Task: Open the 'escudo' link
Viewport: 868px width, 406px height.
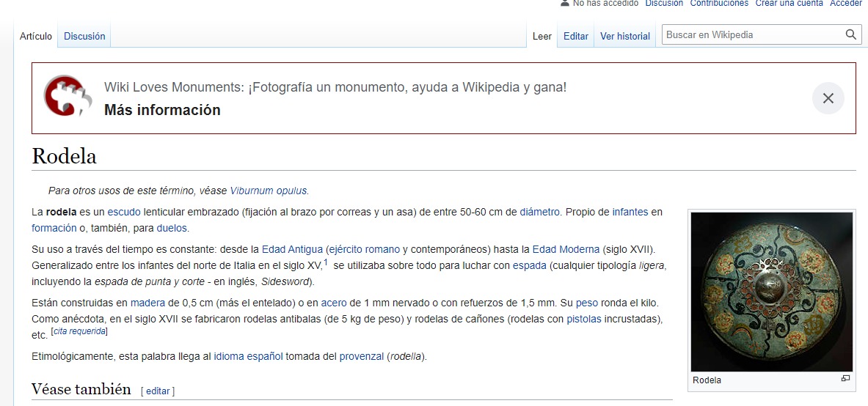Action: [124, 212]
